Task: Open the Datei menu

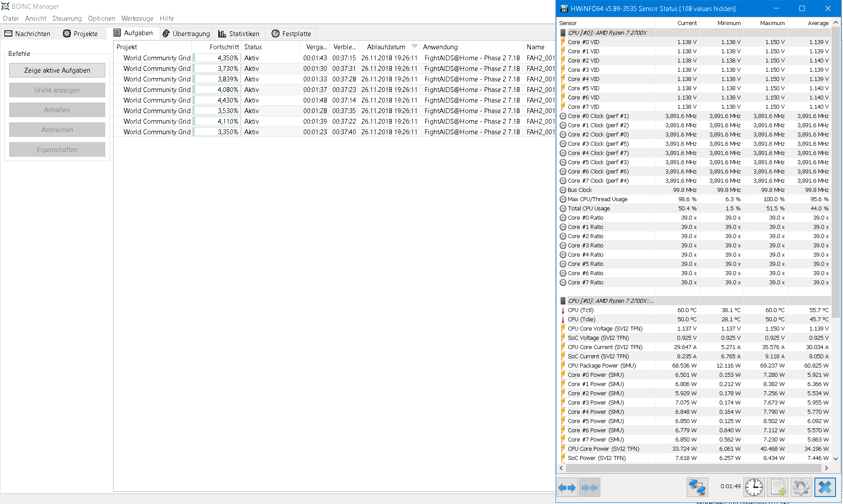Action: pyautogui.click(x=11, y=18)
